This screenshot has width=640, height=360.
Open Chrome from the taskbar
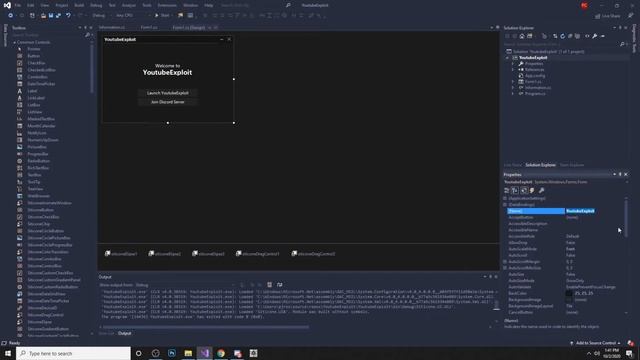[221, 353]
